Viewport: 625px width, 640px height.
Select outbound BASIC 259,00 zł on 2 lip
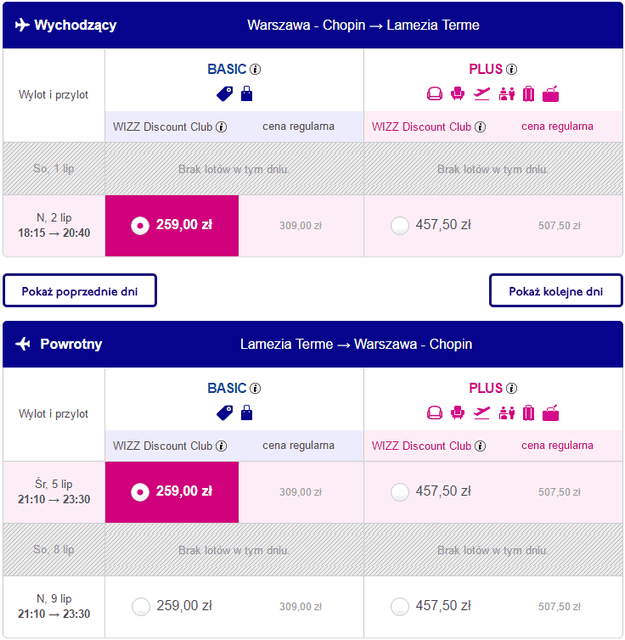(140, 225)
